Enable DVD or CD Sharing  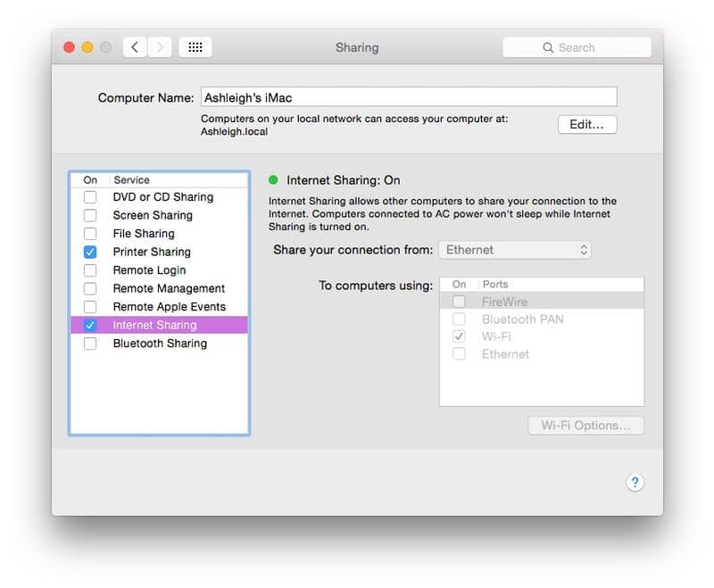coord(89,196)
